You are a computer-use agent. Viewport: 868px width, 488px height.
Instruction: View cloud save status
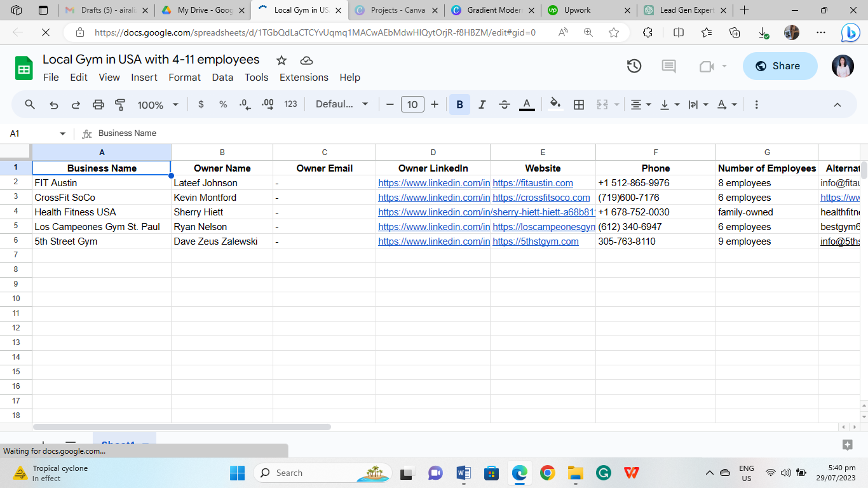307,60
